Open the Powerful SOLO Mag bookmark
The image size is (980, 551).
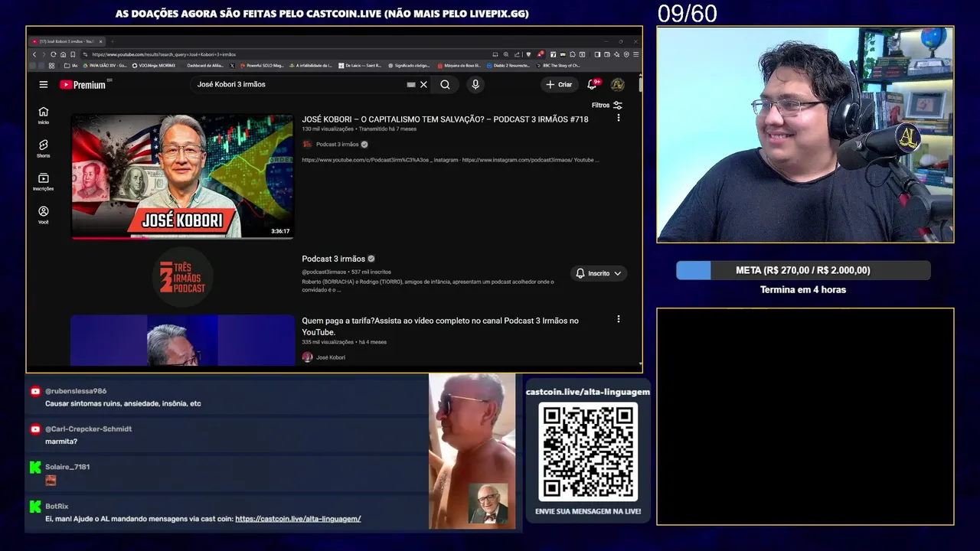coord(262,66)
